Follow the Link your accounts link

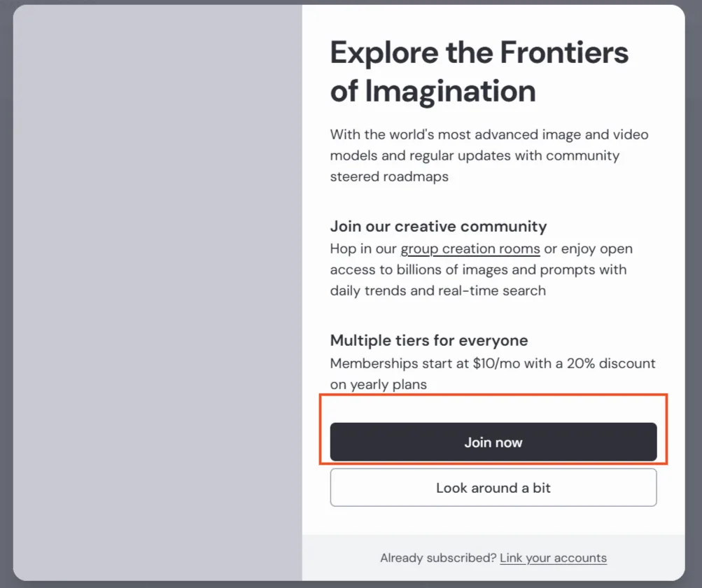coord(553,558)
